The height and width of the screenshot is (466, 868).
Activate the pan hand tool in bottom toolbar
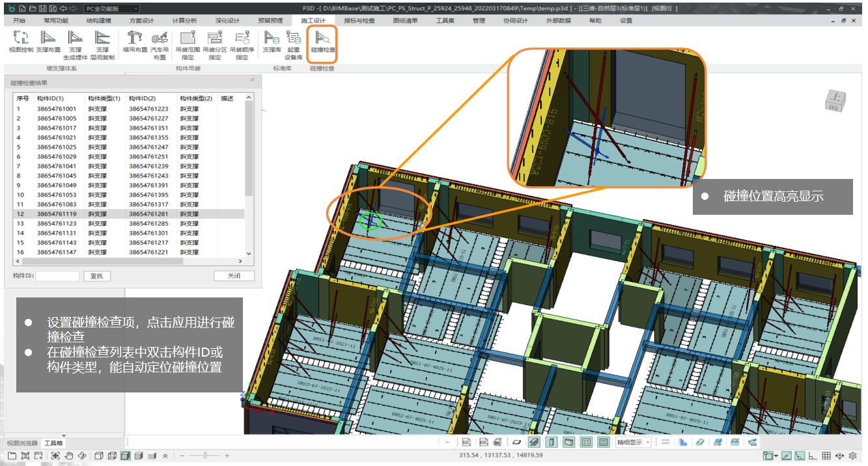pos(68,456)
